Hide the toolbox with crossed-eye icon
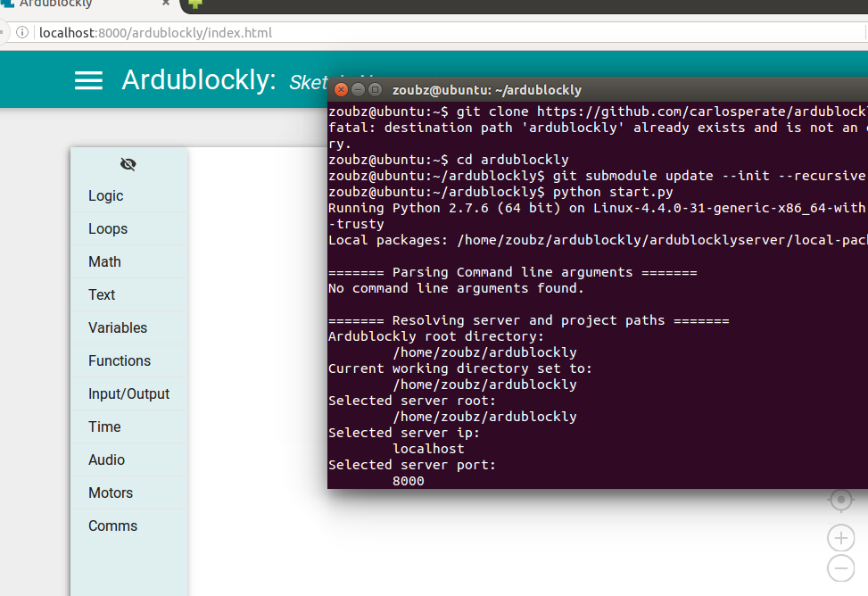868x596 pixels. pyautogui.click(x=128, y=164)
